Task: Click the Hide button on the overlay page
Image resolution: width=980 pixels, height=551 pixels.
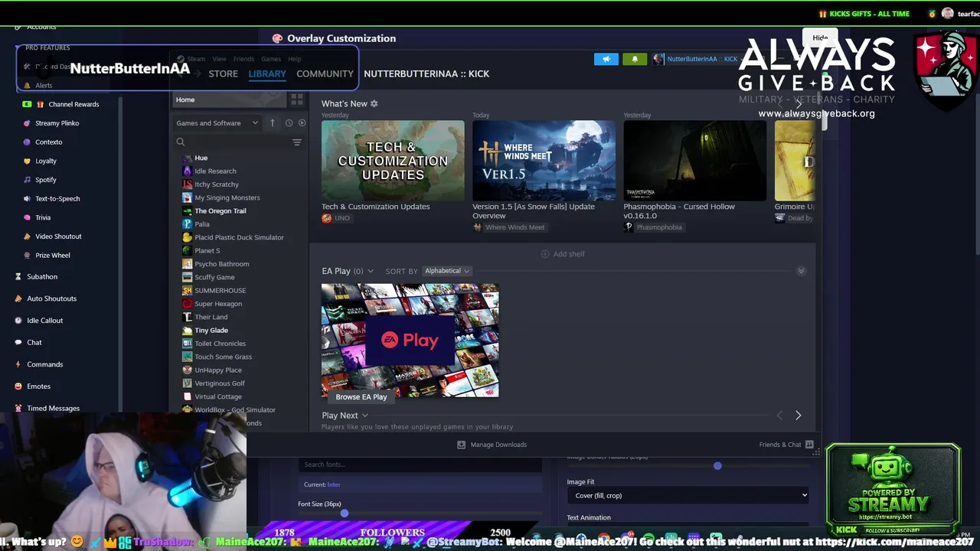Action: click(x=820, y=37)
